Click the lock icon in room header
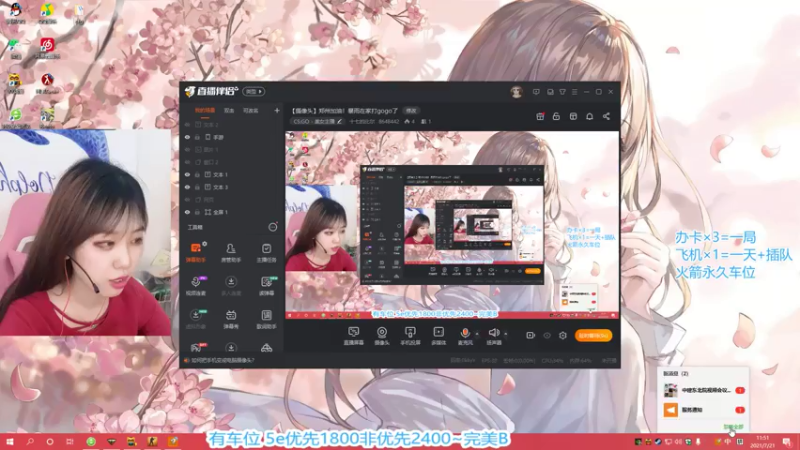Screen dimensions: 800x450 556,116
